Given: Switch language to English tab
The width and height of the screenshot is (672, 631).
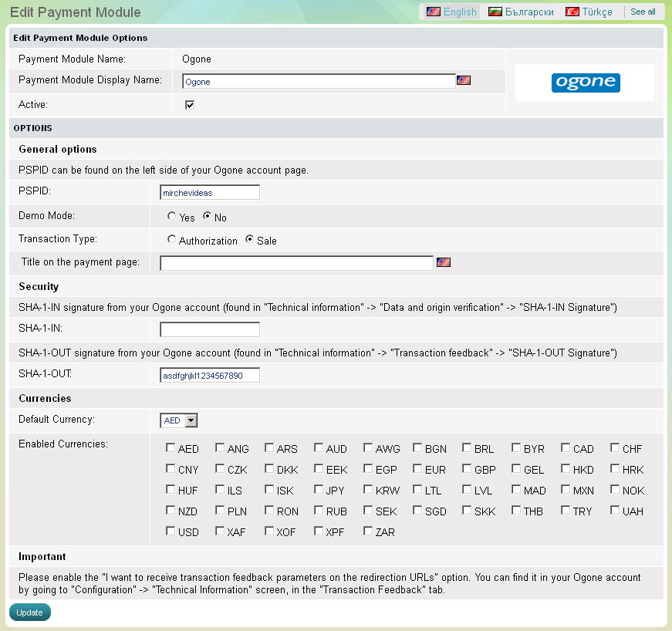Looking at the screenshot, I should click(x=452, y=12).
